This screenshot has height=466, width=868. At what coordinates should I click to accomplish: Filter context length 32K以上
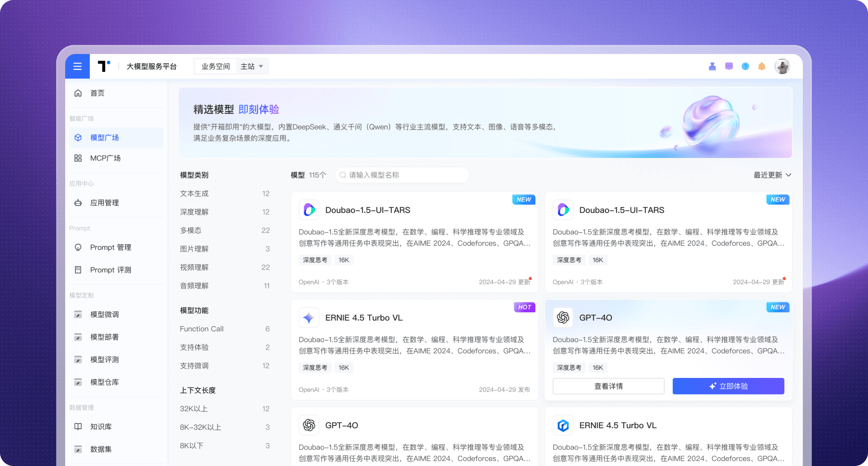pyautogui.click(x=225, y=409)
